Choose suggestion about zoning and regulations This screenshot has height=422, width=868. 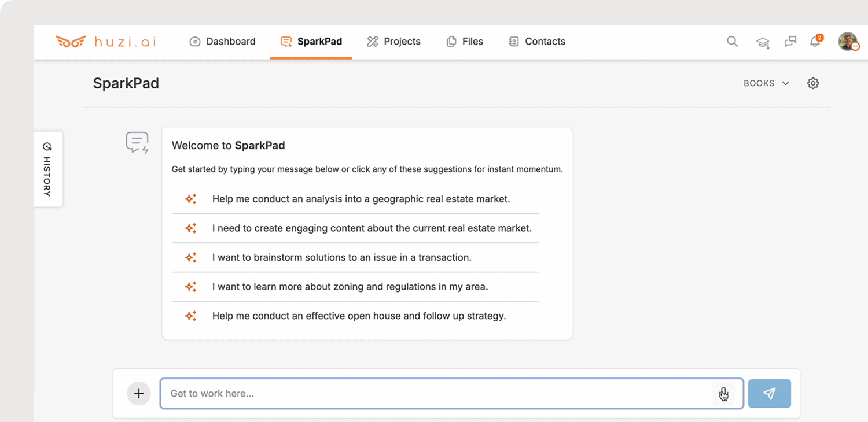click(x=355, y=287)
